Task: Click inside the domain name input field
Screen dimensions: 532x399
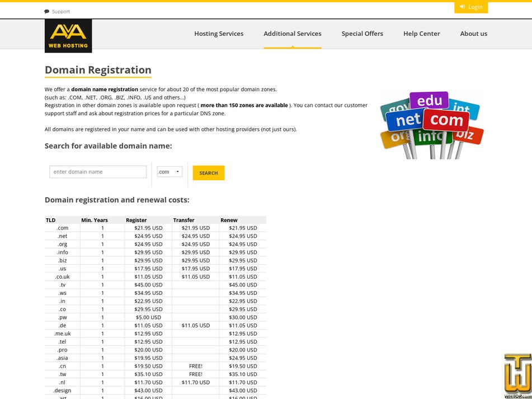Action: coord(98,172)
